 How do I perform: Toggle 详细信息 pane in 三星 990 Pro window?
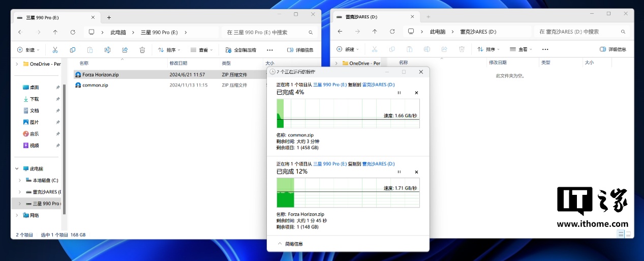300,50
